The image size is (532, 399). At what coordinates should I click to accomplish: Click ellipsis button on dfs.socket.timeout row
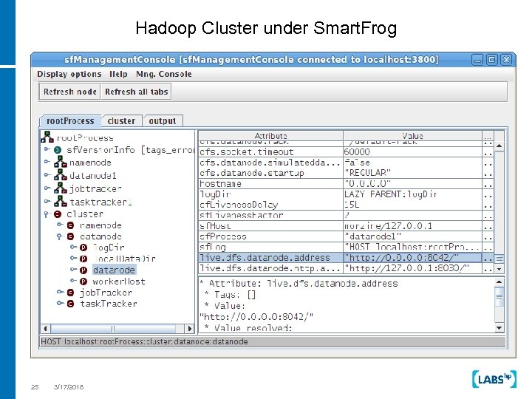pyautogui.click(x=488, y=152)
